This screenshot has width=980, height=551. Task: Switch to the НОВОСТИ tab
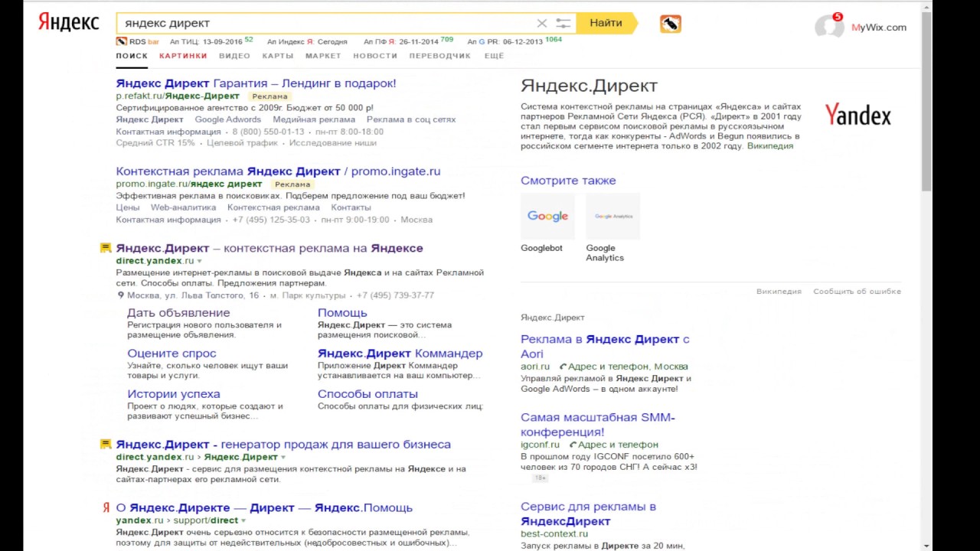pyautogui.click(x=375, y=56)
